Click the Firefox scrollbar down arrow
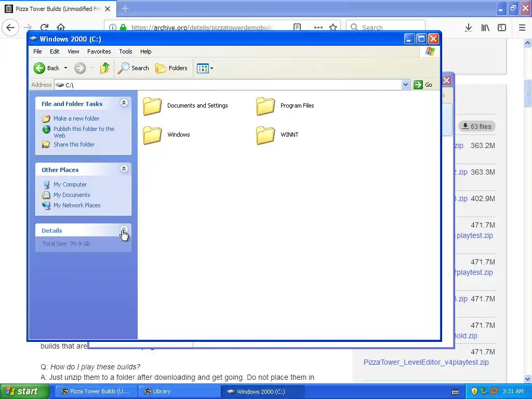532x399 pixels. pyautogui.click(x=528, y=379)
